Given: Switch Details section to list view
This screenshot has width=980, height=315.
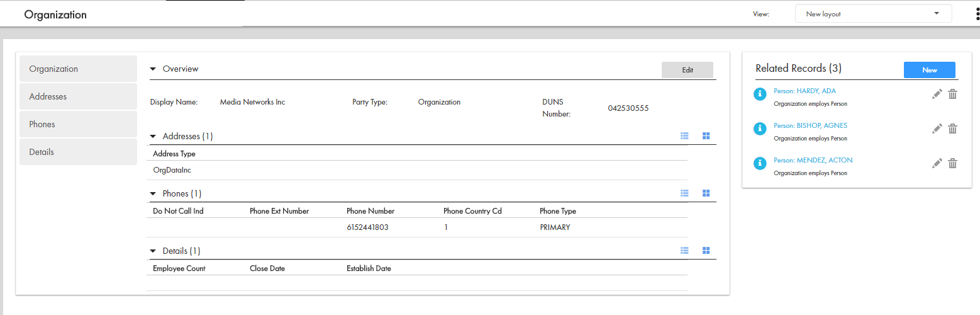Looking at the screenshot, I should (685, 251).
